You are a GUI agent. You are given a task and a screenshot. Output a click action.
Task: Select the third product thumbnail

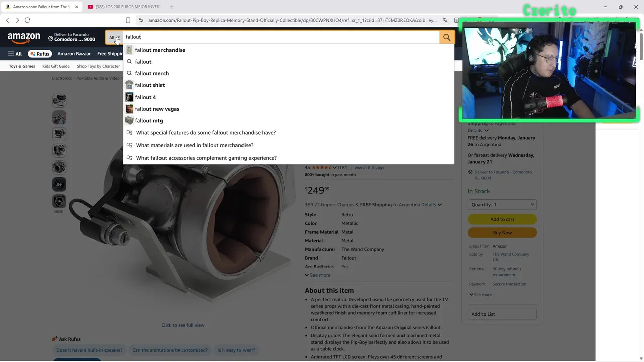point(59,134)
